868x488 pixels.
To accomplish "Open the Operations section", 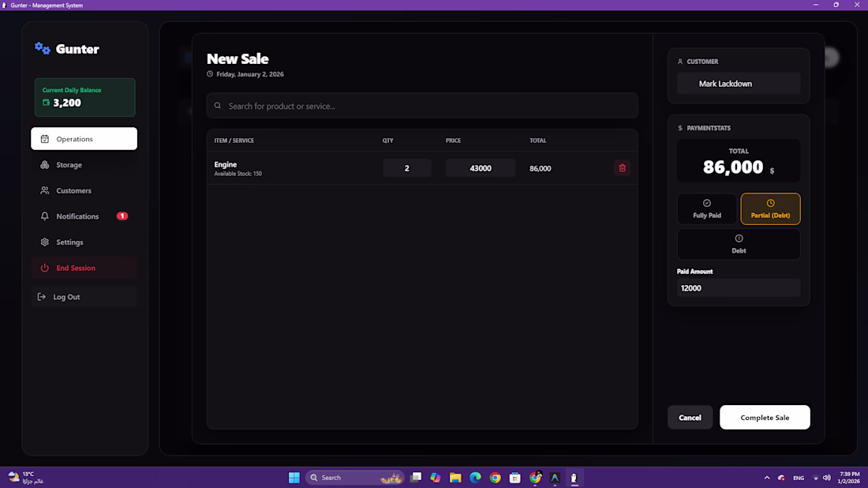I will tap(84, 138).
